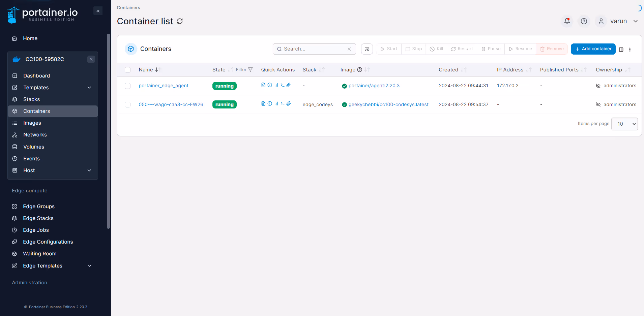Image resolution: width=644 pixels, height=316 pixels.
Task: Click the Add container button
Action: pyautogui.click(x=593, y=49)
